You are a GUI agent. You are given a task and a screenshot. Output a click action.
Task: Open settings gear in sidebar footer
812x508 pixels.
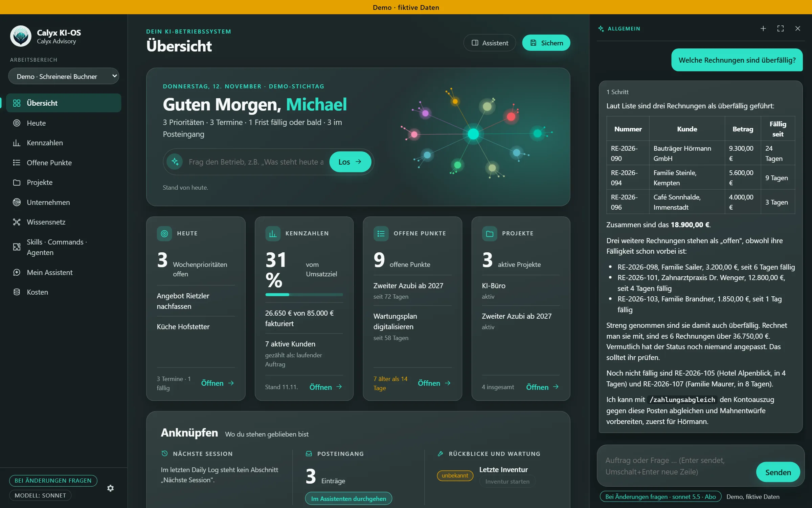(110, 488)
